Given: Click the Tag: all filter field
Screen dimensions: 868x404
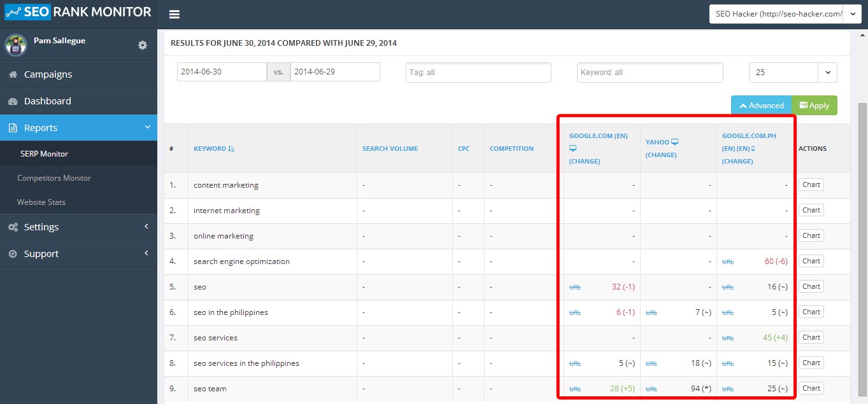Looking at the screenshot, I should coord(478,73).
